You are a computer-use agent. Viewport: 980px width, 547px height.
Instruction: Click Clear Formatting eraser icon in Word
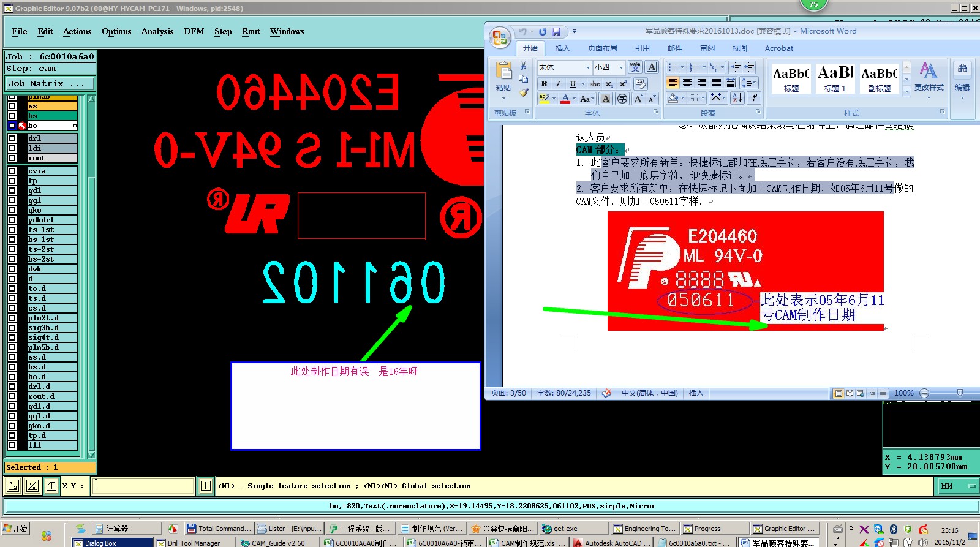click(641, 84)
